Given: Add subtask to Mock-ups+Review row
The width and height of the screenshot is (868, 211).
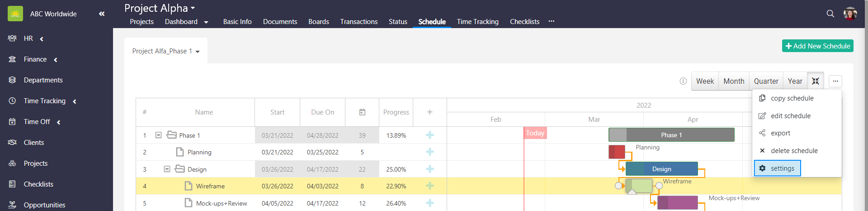Looking at the screenshot, I should (x=430, y=203).
